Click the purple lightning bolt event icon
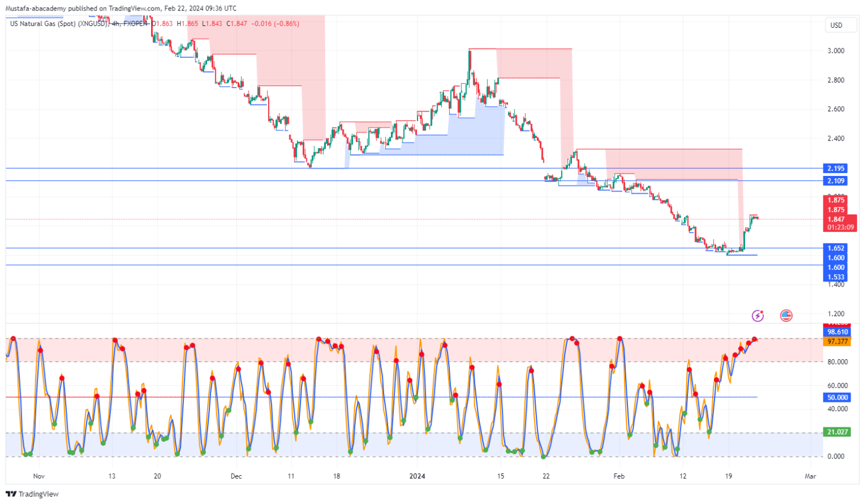The height and width of the screenshot is (504, 865). 758,315
